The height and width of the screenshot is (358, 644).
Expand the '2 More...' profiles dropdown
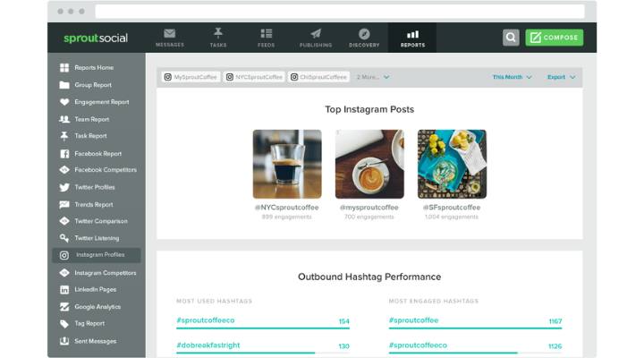(373, 77)
